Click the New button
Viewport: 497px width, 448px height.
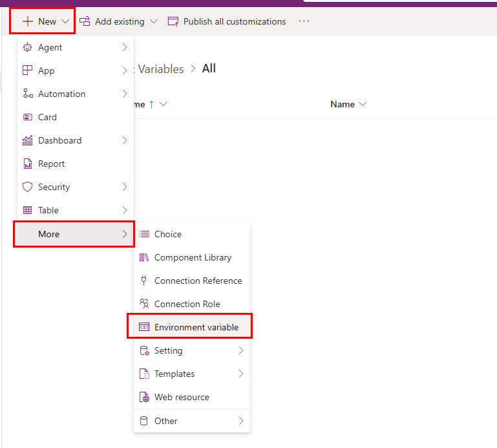point(42,21)
